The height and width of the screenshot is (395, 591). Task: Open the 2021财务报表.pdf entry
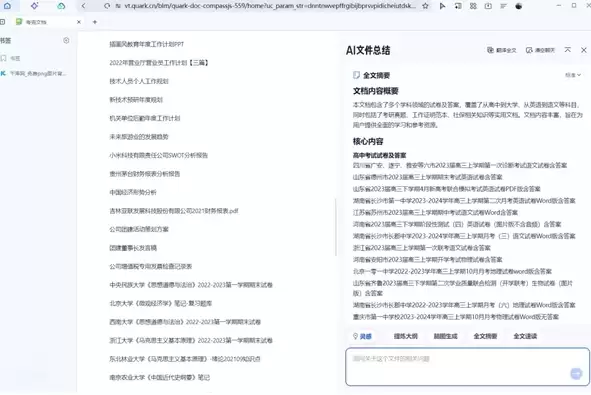click(x=174, y=211)
